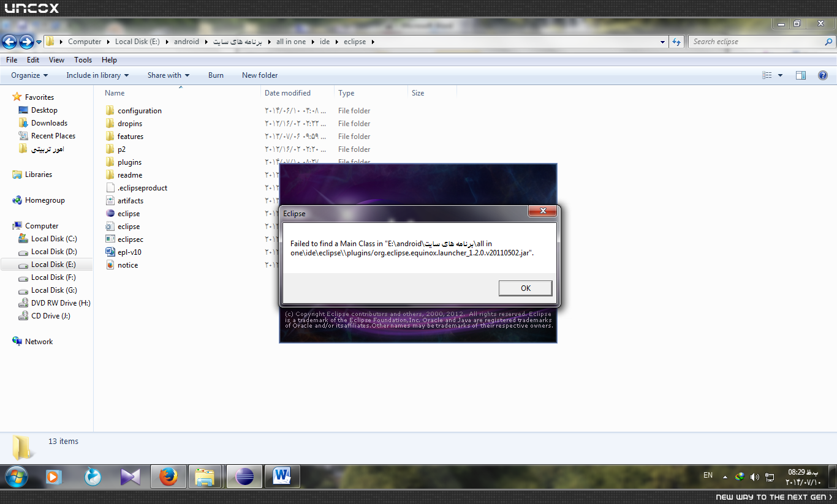Open the Edit menu
837x504 pixels.
pyautogui.click(x=33, y=60)
